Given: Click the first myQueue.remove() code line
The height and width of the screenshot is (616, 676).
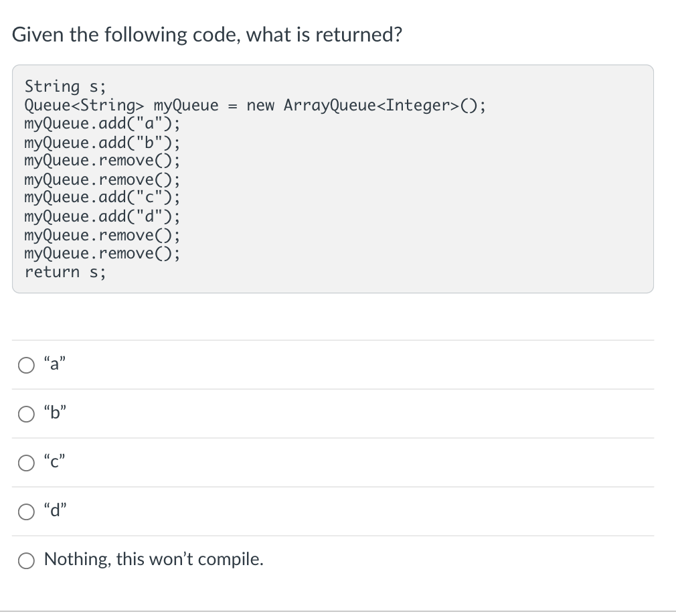Looking at the screenshot, I should [102, 161].
